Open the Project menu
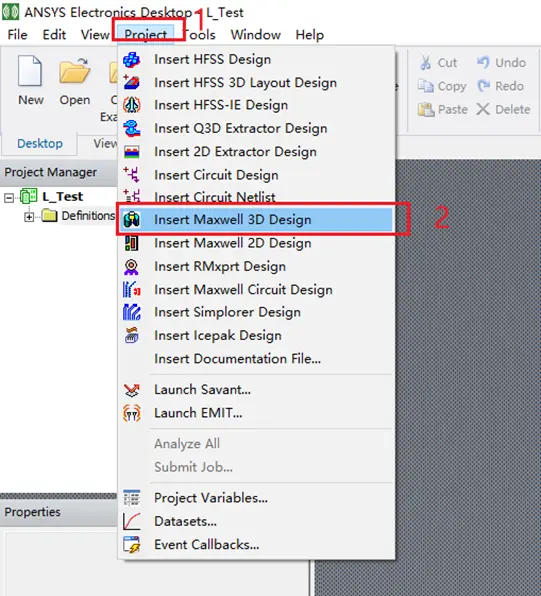 point(146,35)
